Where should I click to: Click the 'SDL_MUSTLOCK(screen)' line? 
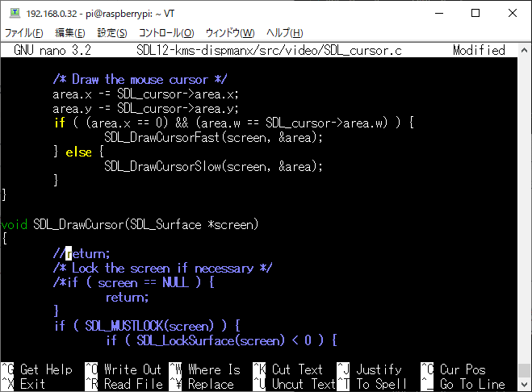click(147, 326)
